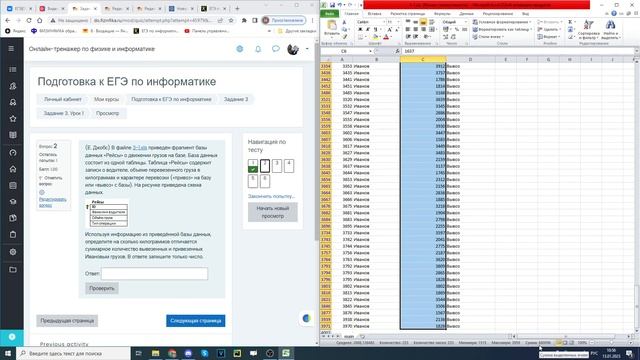
Task: Expand the user profile menu arrow
Action: point(307,49)
